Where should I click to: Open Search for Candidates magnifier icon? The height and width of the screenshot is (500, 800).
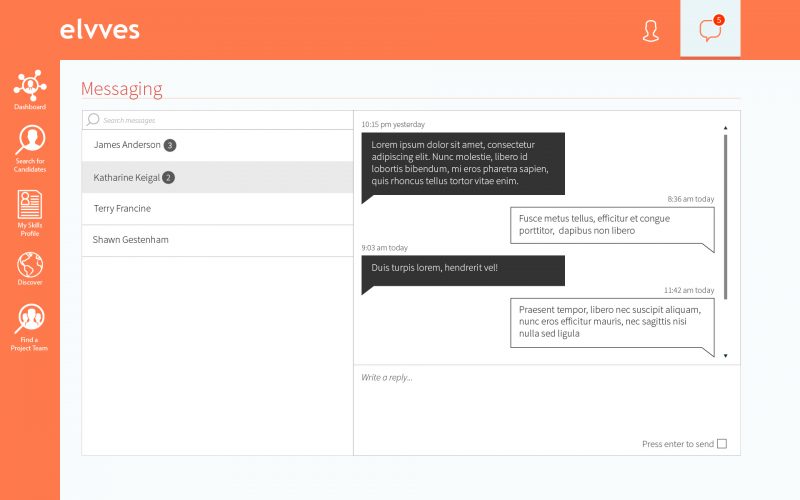coord(30,139)
